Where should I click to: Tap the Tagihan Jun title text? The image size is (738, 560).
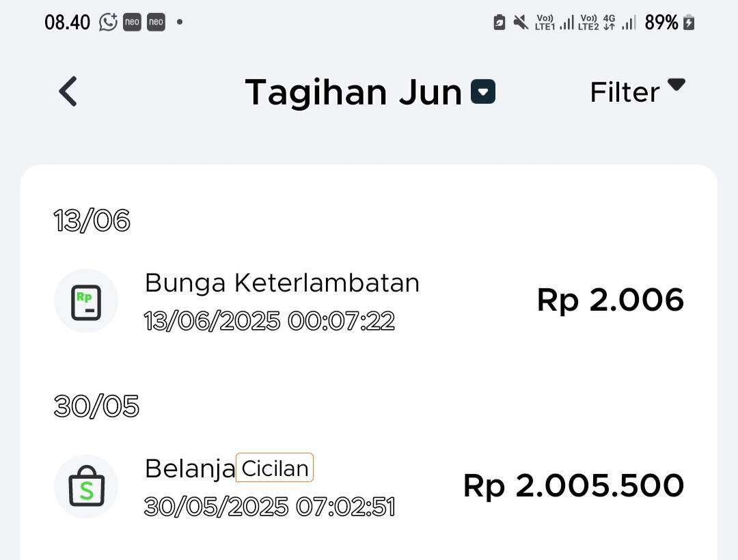click(x=353, y=92)
